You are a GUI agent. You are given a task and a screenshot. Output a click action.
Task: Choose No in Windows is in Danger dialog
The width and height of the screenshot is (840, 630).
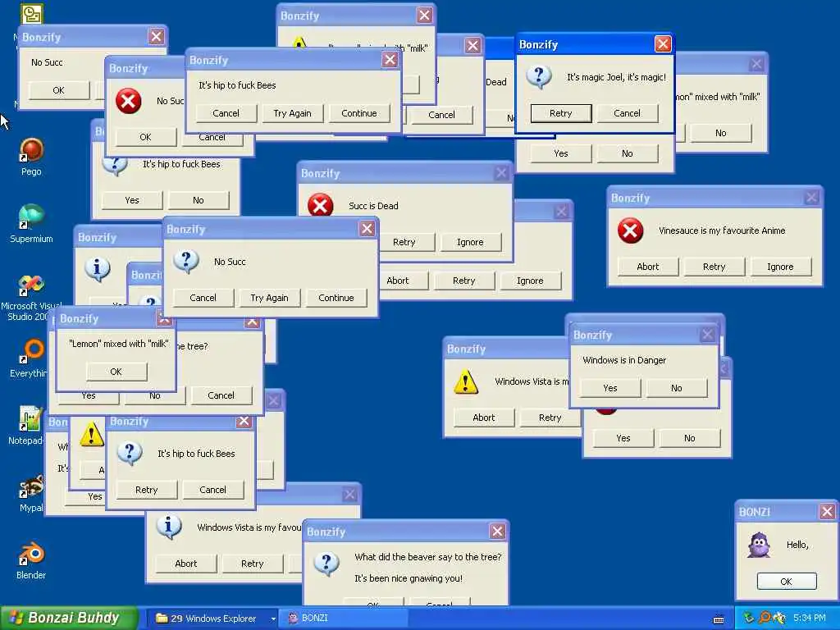677,388
